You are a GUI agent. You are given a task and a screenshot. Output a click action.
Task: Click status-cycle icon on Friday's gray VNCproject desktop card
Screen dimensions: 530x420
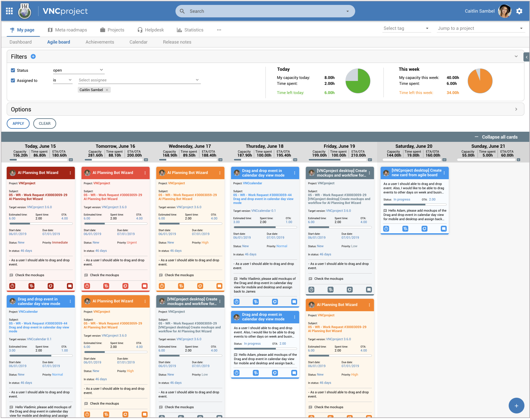[x=350, y=290]
